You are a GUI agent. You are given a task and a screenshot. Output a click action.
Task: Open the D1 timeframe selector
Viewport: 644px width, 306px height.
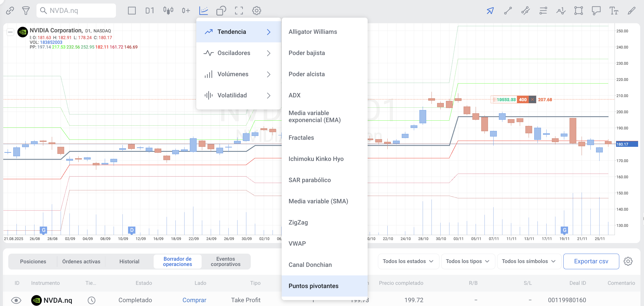click(x=150, y=11)
